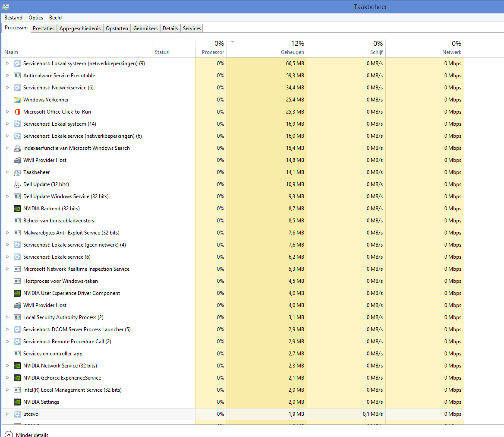Image resolution: width=504 pixels, height=437 pixels.
Task: Click the Antimalware Service Executable icon
Action: pos(17,76)
